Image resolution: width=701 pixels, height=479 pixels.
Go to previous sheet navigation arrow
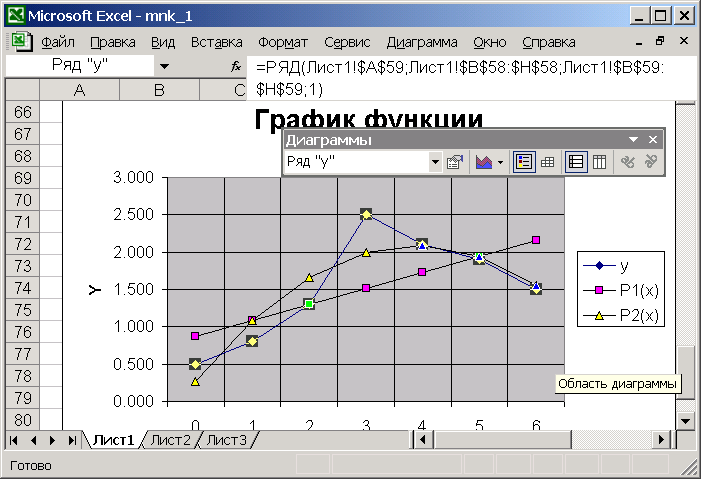pyautogui.click(x=34, y=441)
